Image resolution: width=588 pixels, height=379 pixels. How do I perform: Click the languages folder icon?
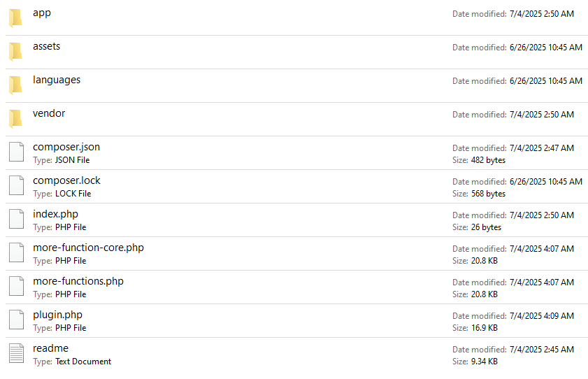tap(15, 85)
